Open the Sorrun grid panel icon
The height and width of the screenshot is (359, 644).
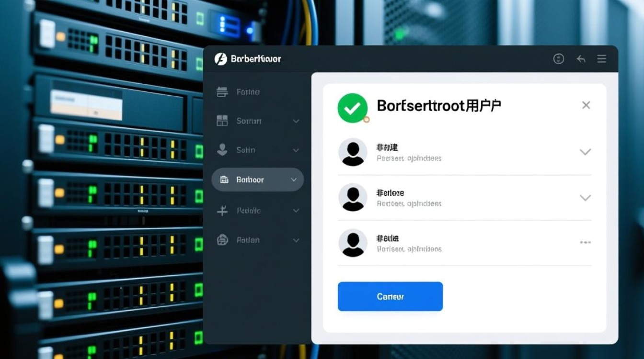point(222,121)
